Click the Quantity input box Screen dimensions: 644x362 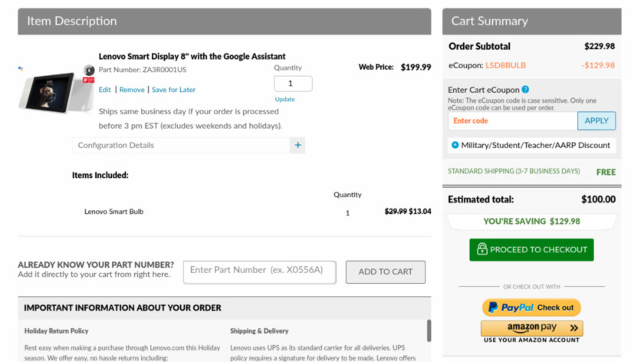(x=293, y=84)
